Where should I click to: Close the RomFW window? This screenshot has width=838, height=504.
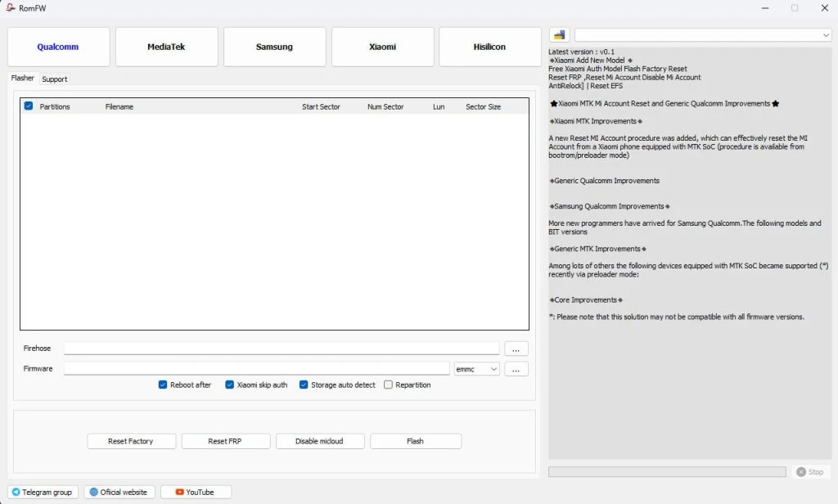[x=824, y=8]
